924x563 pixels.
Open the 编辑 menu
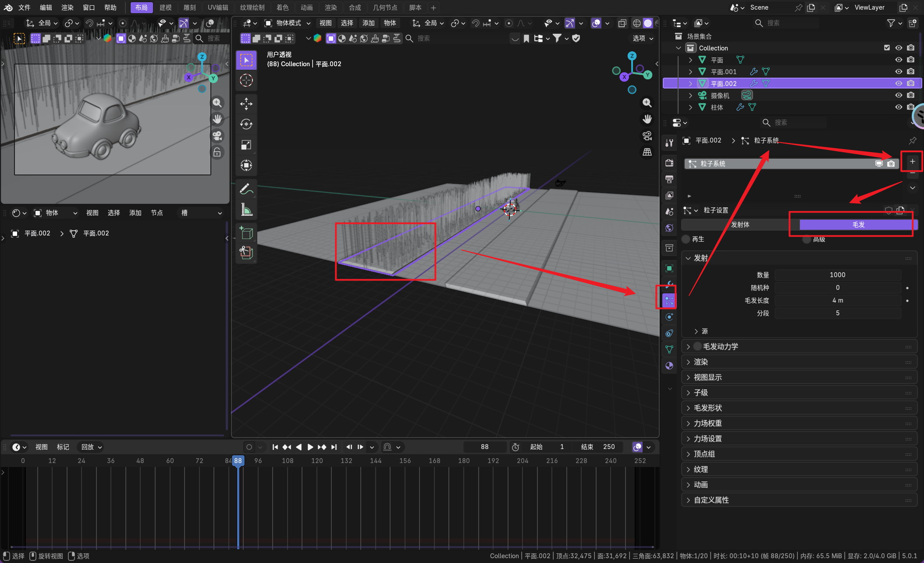pos(46,7)
